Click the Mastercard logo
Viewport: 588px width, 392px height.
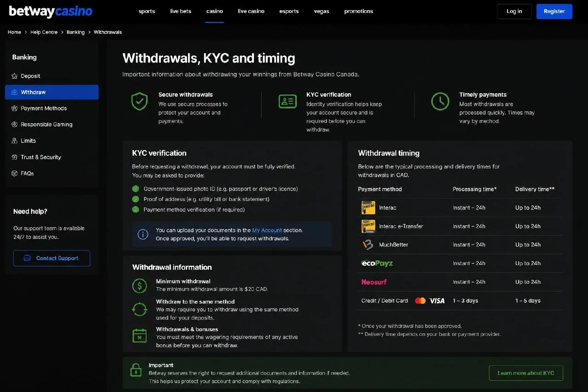coord(420,301)
